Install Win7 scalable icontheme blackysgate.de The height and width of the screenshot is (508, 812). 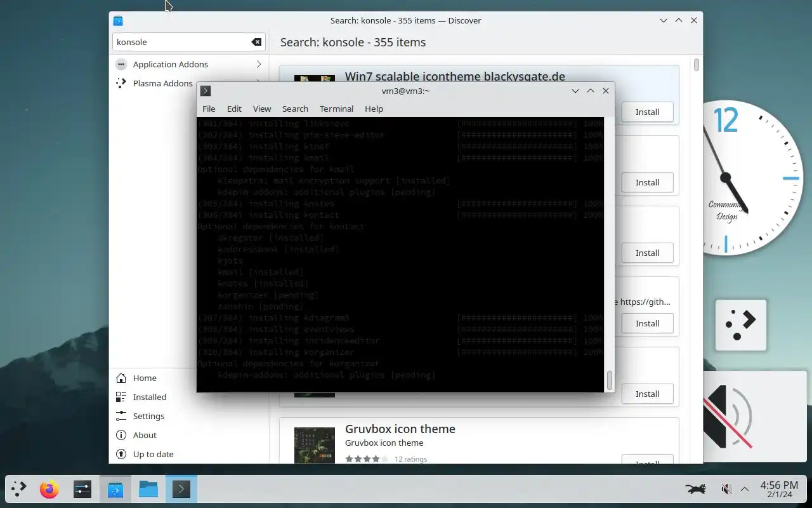tap(647, 112)
